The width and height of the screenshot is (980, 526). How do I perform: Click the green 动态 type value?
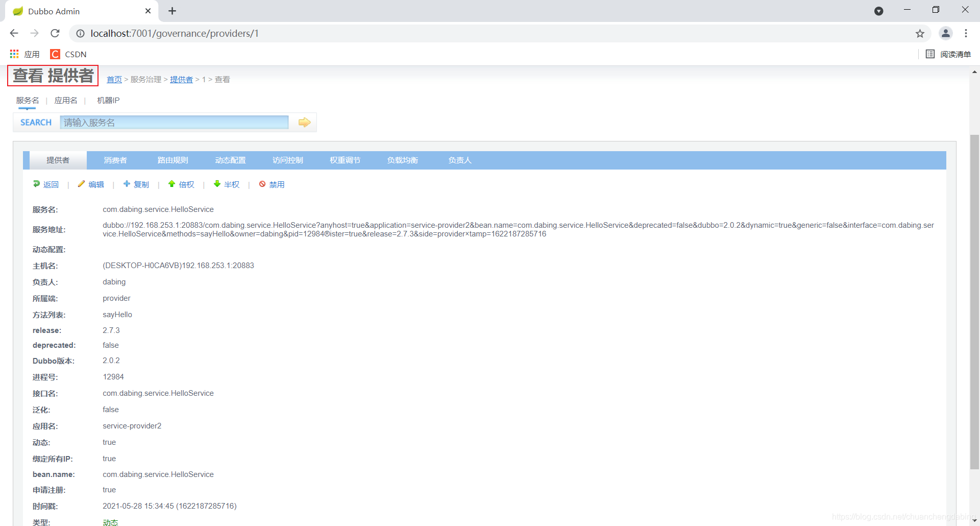pos(110,522)
